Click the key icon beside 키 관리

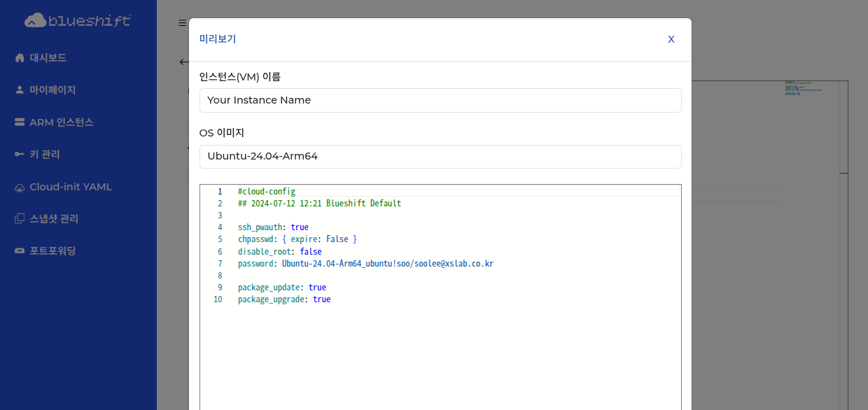point(20,155)
